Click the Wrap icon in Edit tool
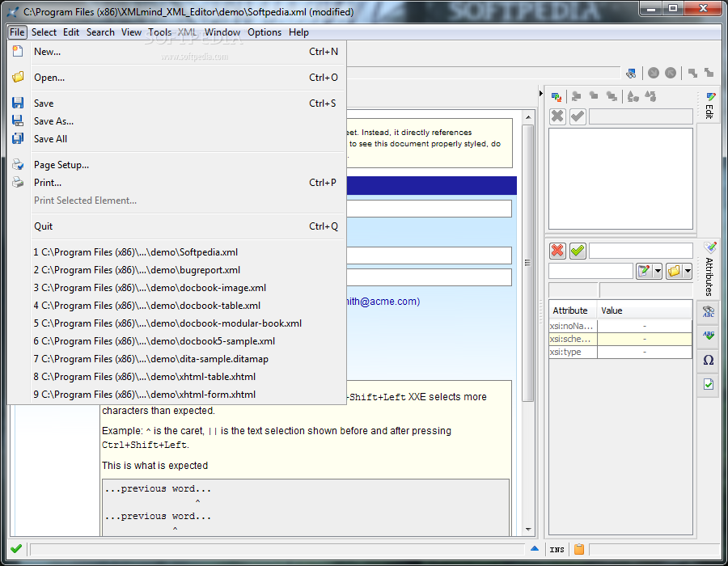 coord(650,96)
